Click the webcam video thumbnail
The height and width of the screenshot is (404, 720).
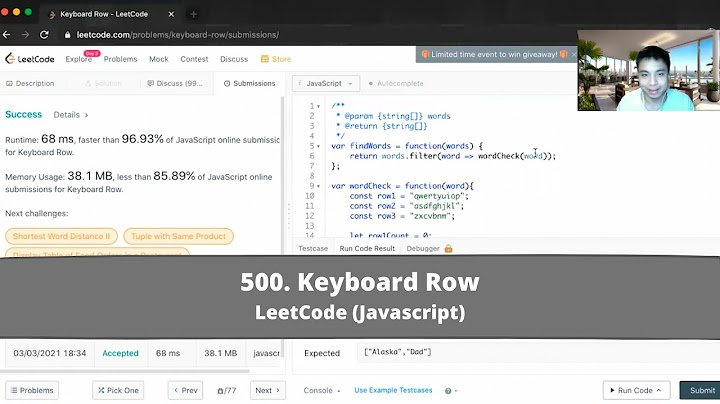(648, 70)
